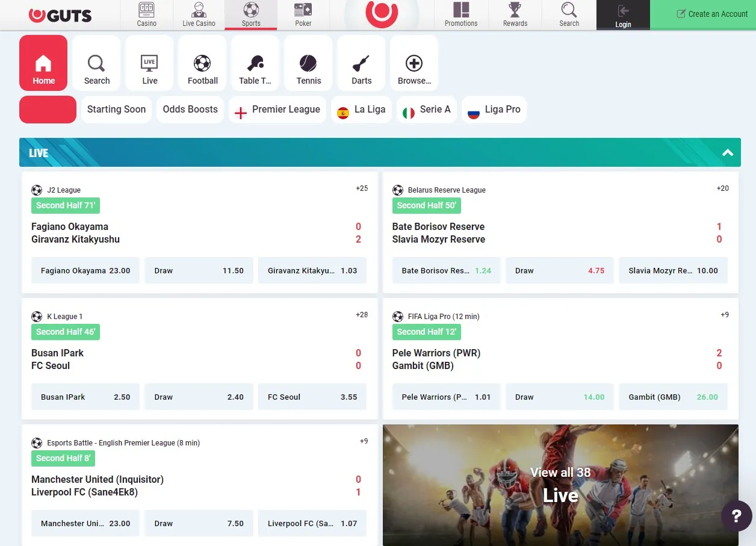This screenshot has height=546, width=756.
Task: Bet on Fagiano Okayama at 23.00
Action: tap(85, 270)
